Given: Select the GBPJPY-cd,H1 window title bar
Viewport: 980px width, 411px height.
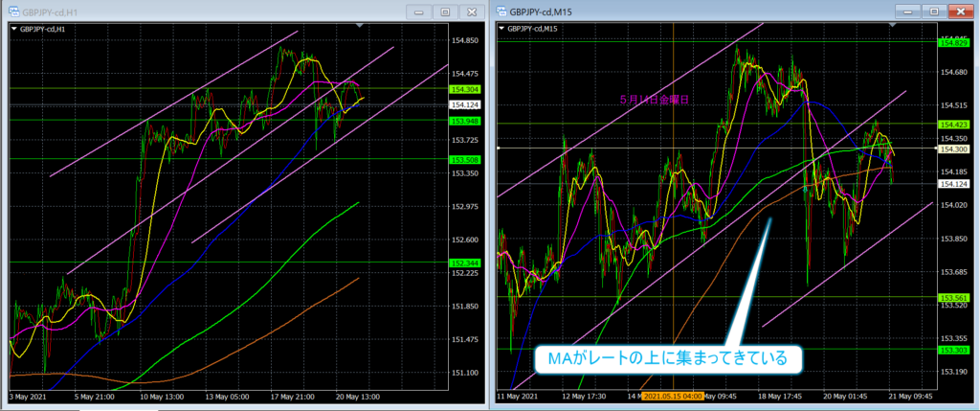Looking at the screenshot, I should (x=191, y=12).
